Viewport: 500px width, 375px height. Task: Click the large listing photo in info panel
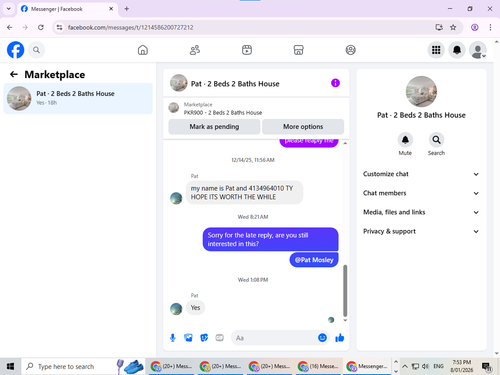(x=421, y=91)
